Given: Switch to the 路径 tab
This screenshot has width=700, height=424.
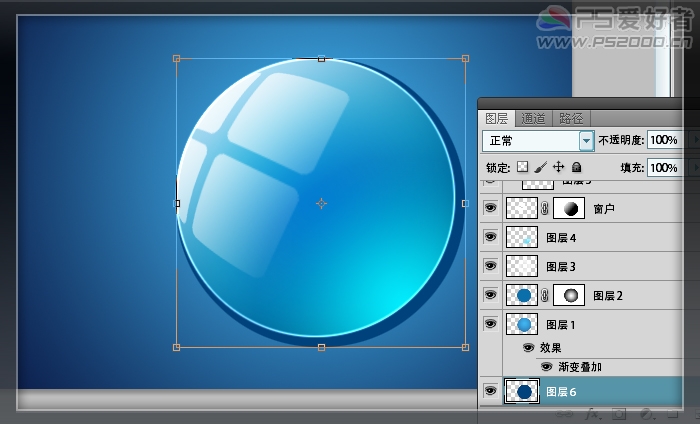Looking at the screenshot, I should coord(571,119).
